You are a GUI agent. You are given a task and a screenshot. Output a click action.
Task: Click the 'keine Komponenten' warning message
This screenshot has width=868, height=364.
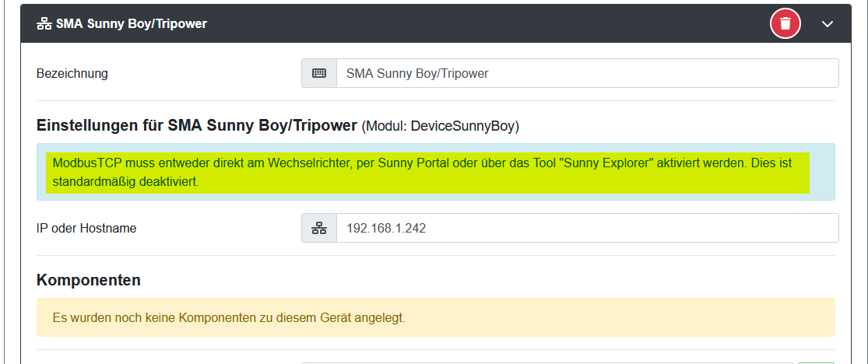click(436, 317)
